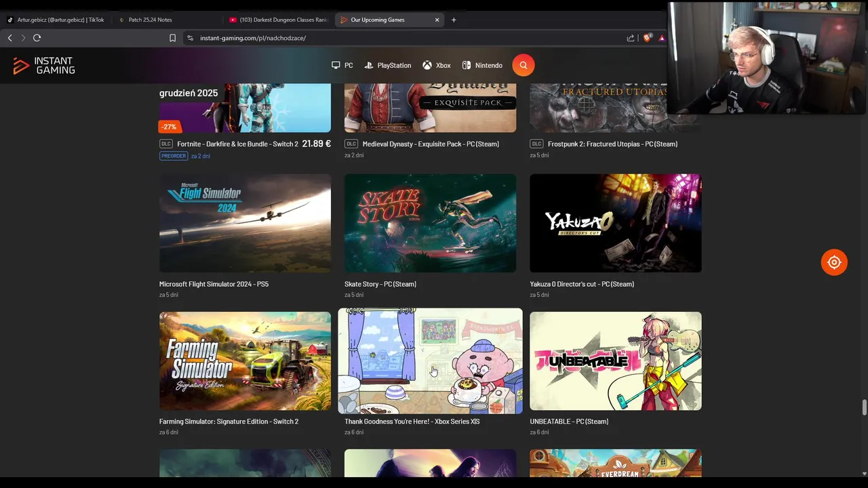This screenshot has width=868, height=488.
Task: Open the Skate Story game thumbnail
Action: tap(430, 223)
